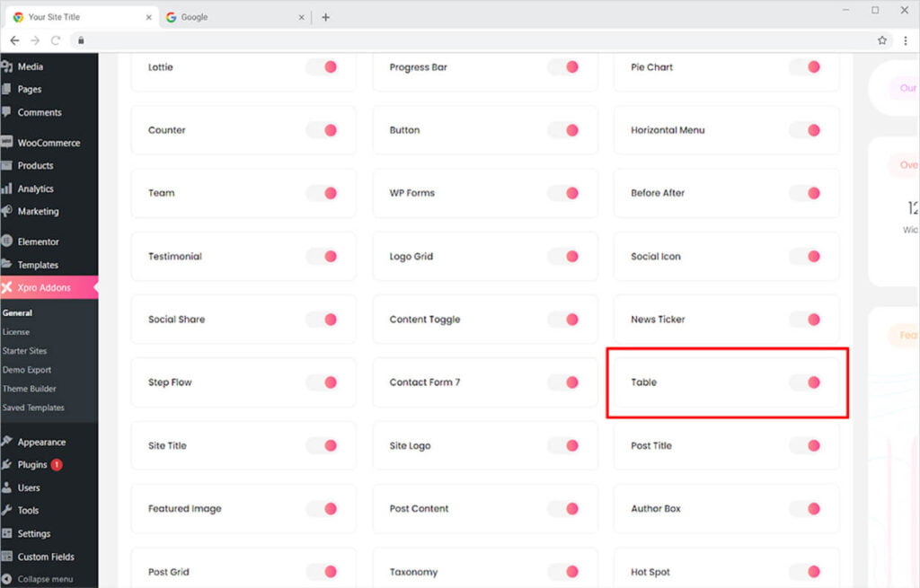Switch off the Contact Form 7 toggle

[x=563, y=382]
